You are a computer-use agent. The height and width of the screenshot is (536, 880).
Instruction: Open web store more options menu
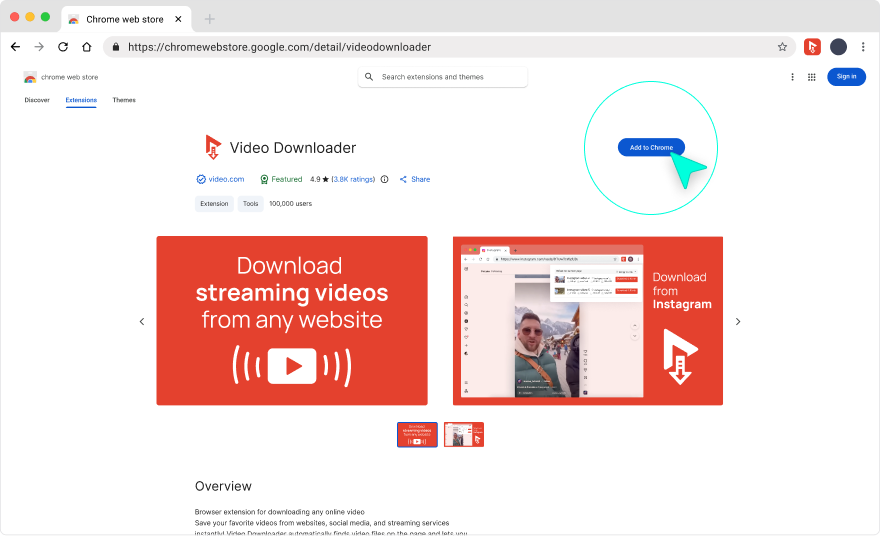click(x=793, y=77)
